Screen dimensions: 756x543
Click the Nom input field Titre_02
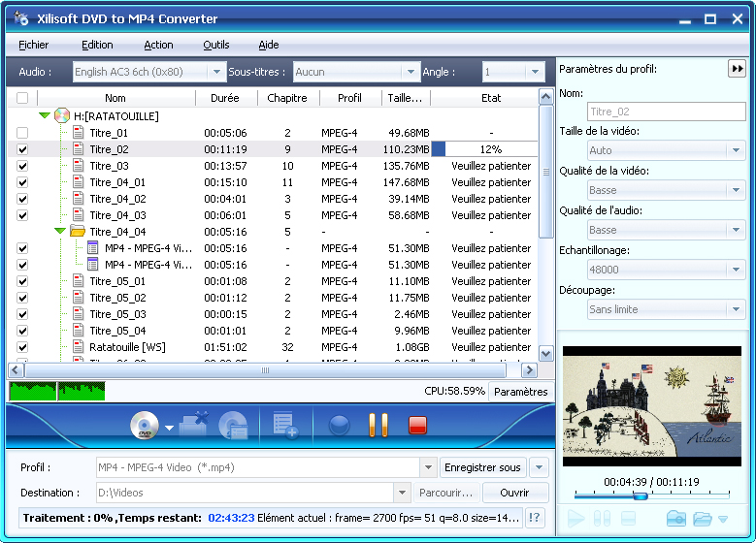tap(667, 112)
